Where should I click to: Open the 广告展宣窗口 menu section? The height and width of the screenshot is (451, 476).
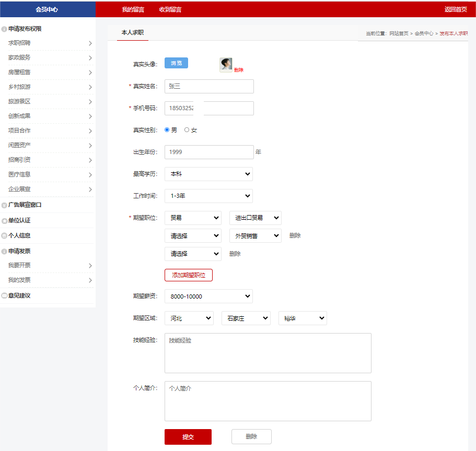25,205
